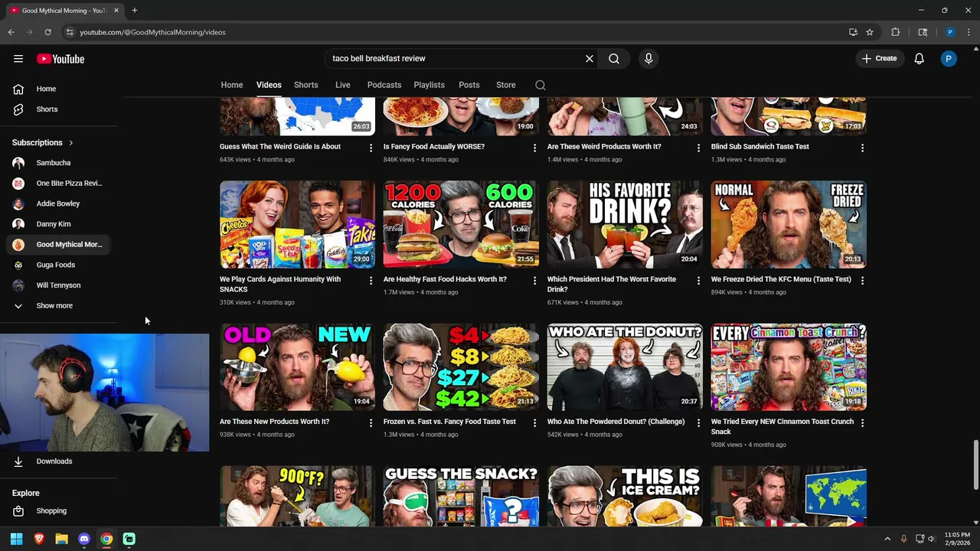
Task: Play 'Are Healthy Fast Food Hacks Worth It?' thumbnail
Action: pos(461,224)
